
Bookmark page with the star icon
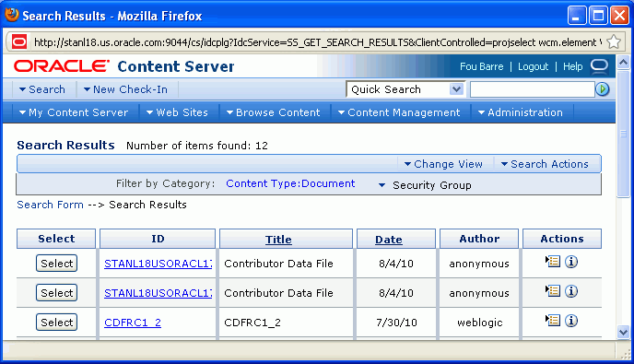(614, 41)
